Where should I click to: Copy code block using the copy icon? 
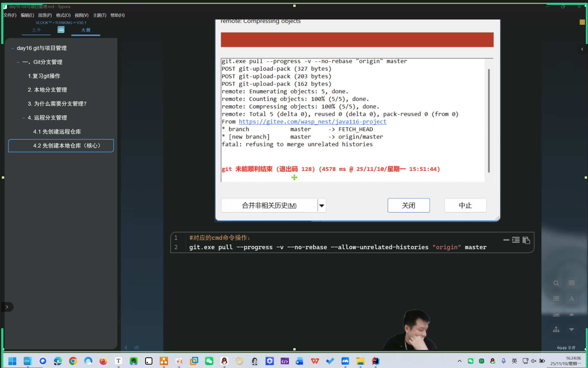click(x=526, y=240)
